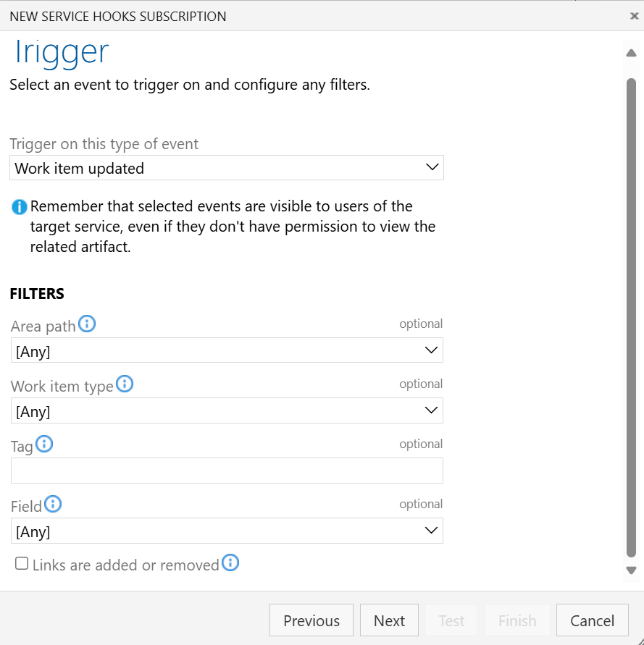Cancel the service hooks subscription

[x=592, y=620]
